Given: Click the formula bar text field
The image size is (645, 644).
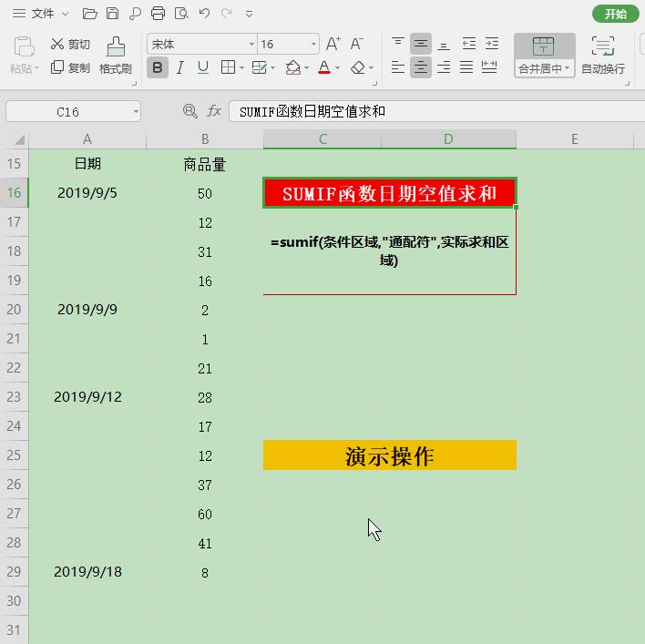Looking at the screenshot, I should click(x=437, y=111).
